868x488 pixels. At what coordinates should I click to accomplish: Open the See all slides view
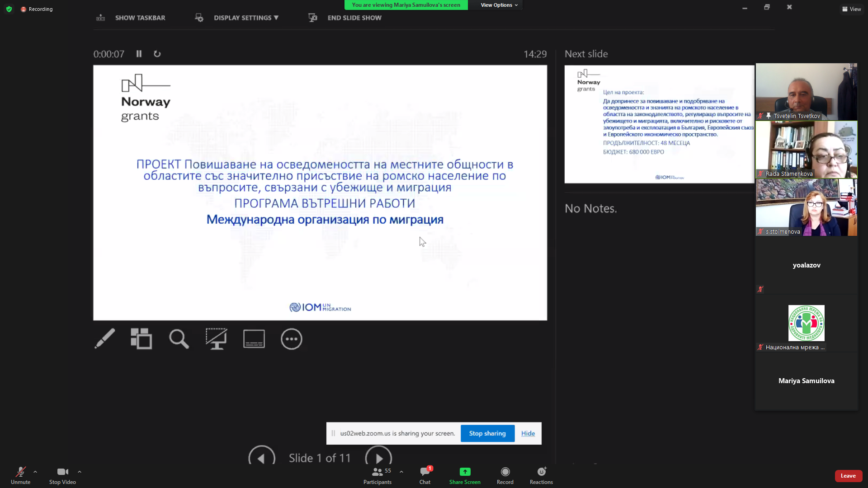[x=142, y=339]
